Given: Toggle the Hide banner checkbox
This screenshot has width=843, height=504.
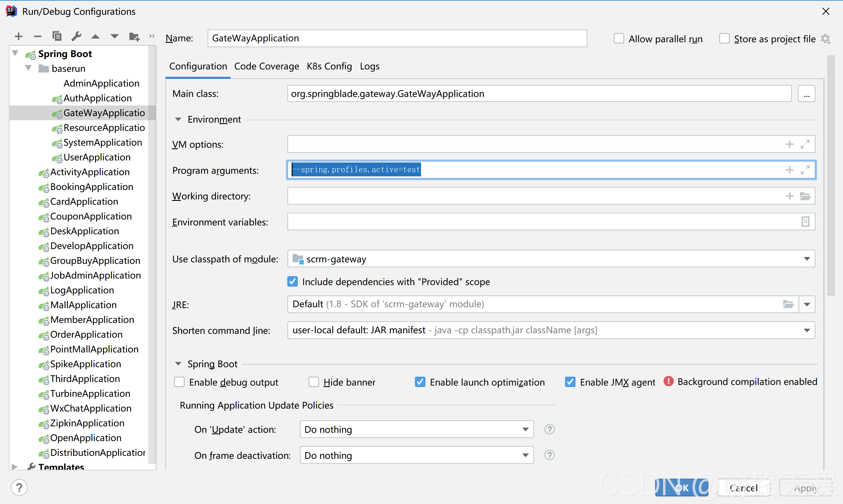Looking at the screenshot, I should pos(314,382).
